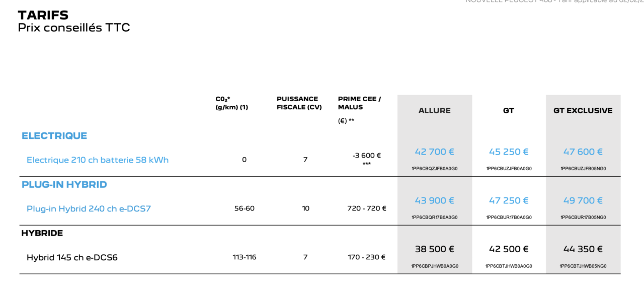Click Electrique 210 ch batterie 58 kWh
Image resolution: width=644 pixels, height=295 pixels.
(x=98, y=160)
